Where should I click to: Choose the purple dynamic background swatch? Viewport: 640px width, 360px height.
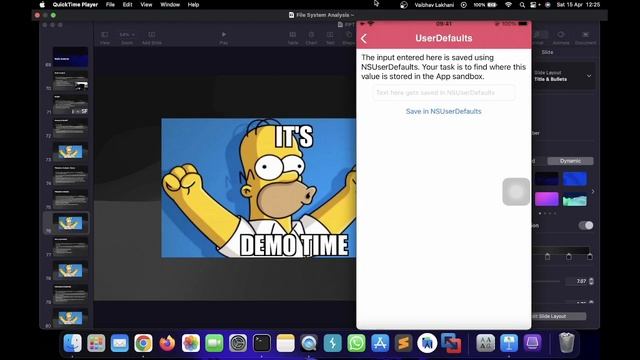[x=547, y=199]
